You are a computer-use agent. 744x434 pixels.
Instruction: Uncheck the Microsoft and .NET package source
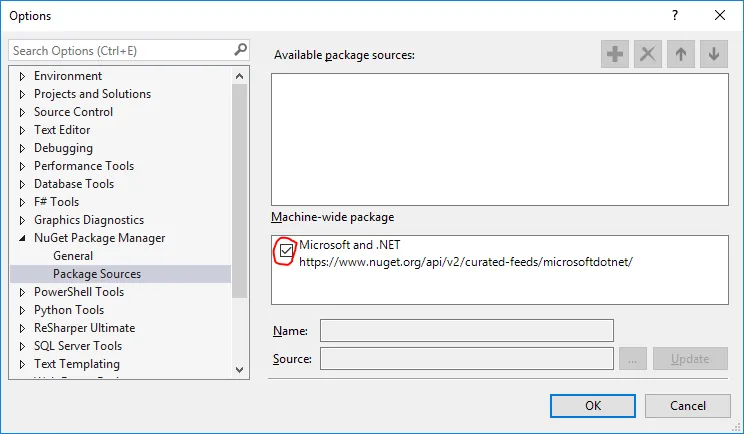pyautogui.click(x=286, y=251)
